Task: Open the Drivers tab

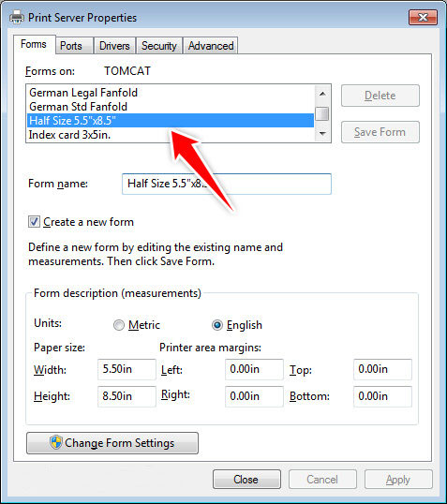Action: (114, 46)
